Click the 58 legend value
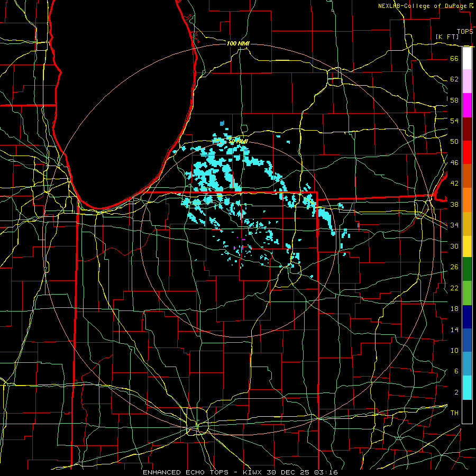476x476 pixels. [454, 100]
